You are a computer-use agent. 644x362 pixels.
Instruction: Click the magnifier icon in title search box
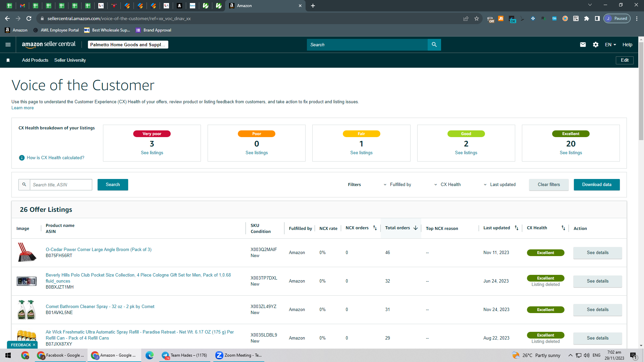[x=24, y=184]
